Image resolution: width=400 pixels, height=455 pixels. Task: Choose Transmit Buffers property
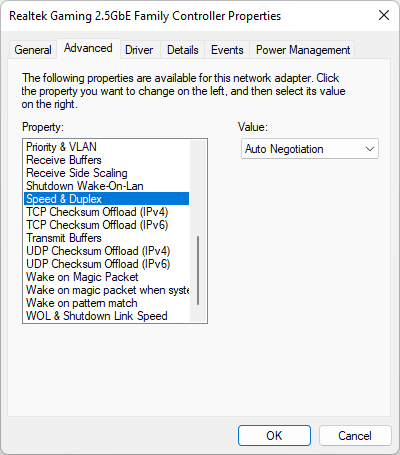pyautogui.click(x=107, y=238)
